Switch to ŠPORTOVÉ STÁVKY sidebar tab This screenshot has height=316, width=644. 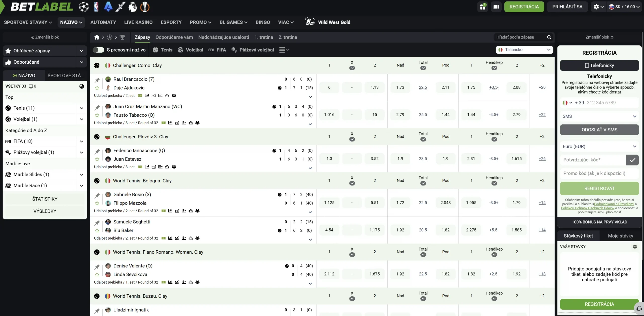(66, 75)
